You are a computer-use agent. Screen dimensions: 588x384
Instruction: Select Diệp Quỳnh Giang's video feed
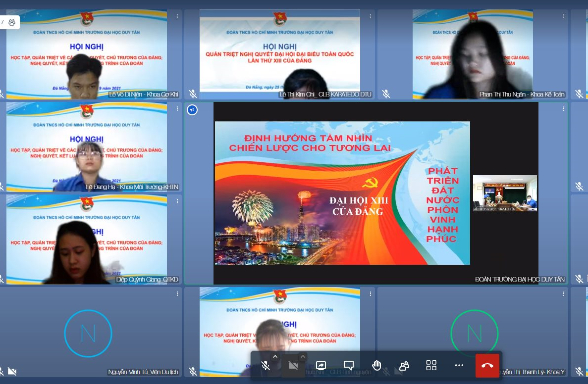tap(87, 240)
